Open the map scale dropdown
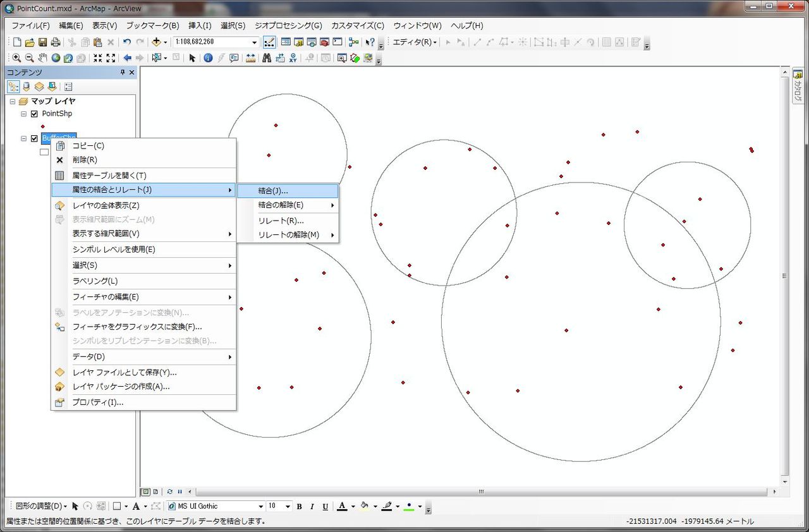Screen dimensions: 809x532 coord(255,42)
